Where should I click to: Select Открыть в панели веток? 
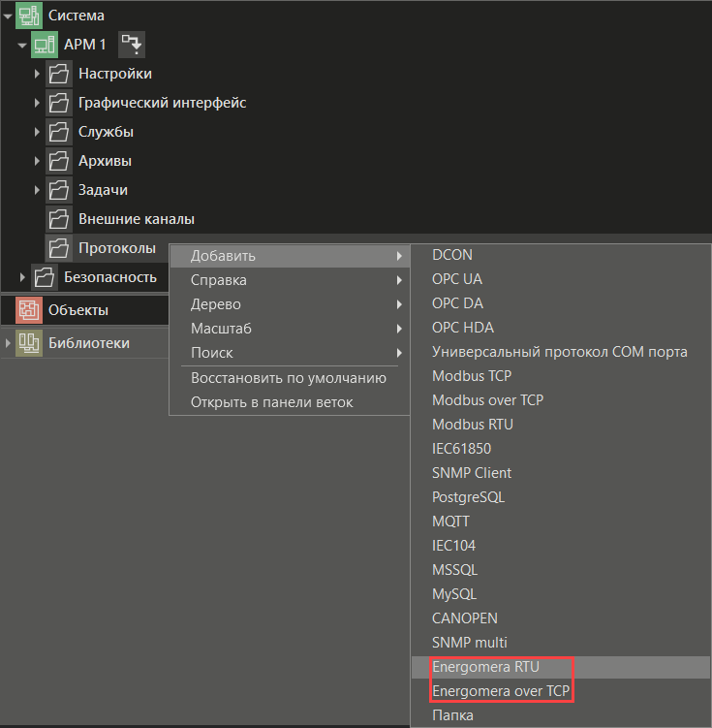coord(271,402)
